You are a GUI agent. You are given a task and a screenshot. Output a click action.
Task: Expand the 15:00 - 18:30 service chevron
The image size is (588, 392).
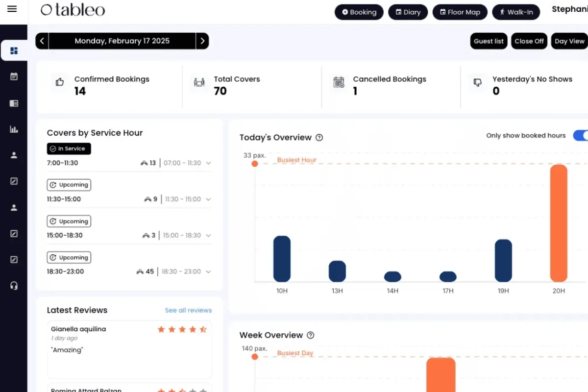pos(209,236)
